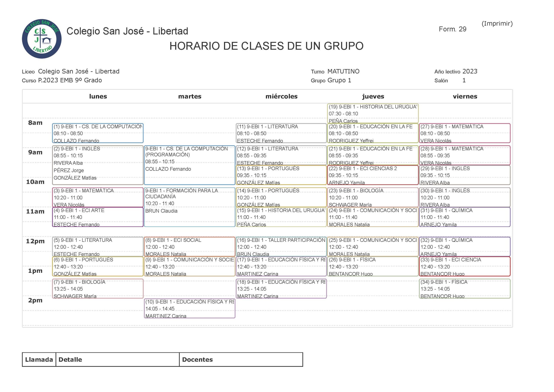Click the viernes ECI CIENCIA red block
This screenshot has height=392, width=554.
(x=464, y=266)
